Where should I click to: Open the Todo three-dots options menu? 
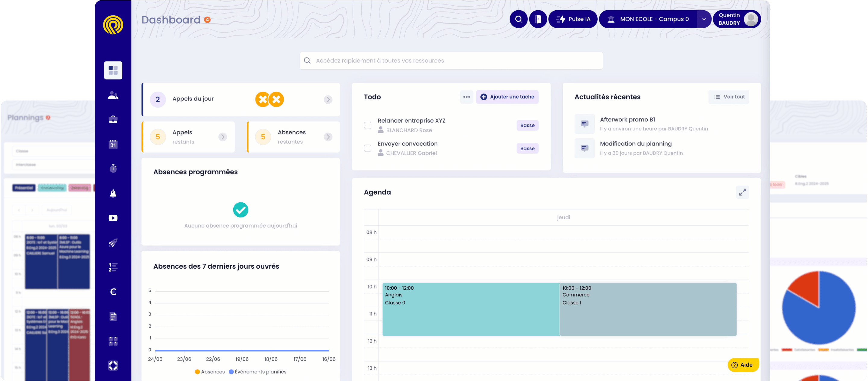click(466, 97)
